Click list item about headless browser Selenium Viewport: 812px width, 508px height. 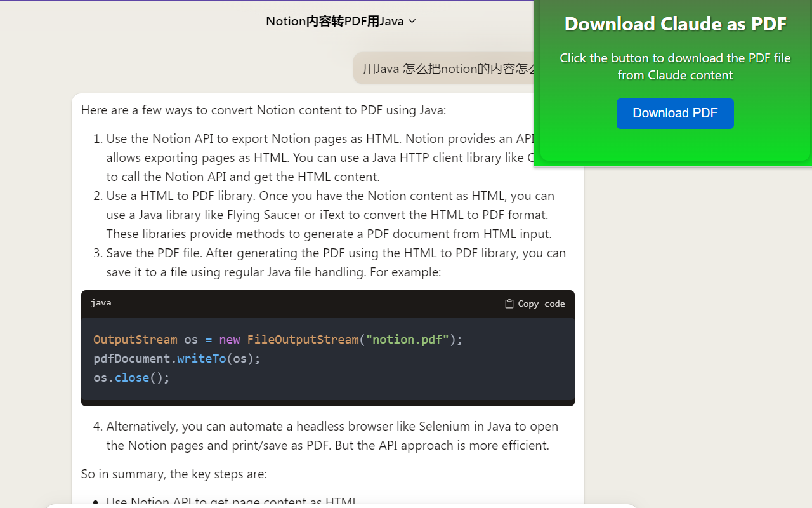[x=332, y=436]
